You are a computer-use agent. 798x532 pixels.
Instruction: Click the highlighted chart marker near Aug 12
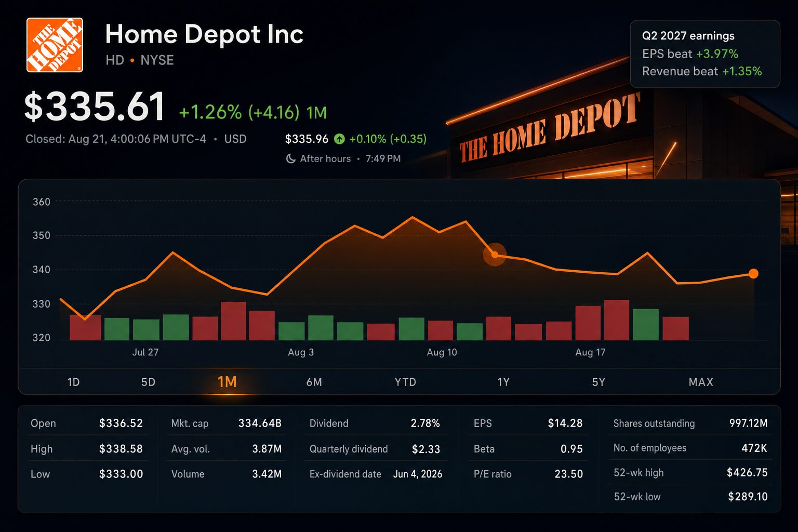click(495, 255)
